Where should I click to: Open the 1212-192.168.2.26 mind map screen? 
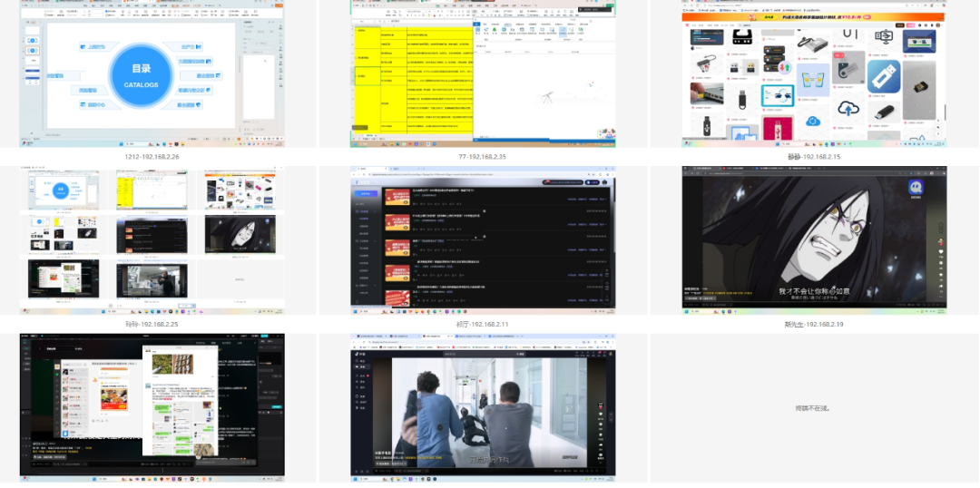(x=152, y=73)
